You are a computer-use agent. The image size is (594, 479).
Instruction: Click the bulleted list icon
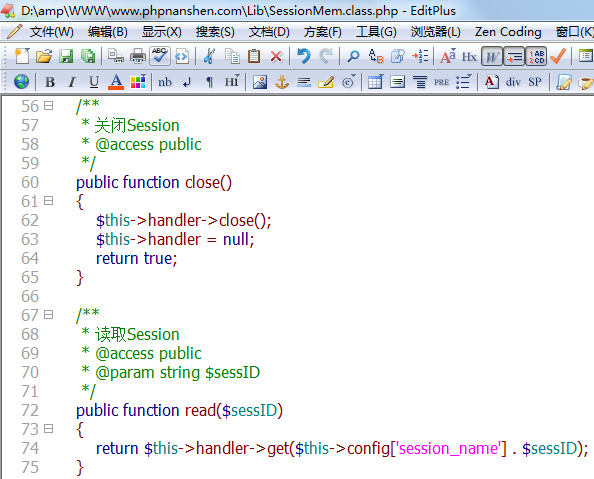coord(463,82)
